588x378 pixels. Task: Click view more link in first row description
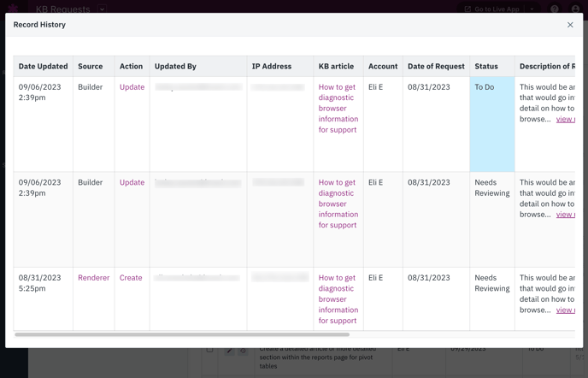pyautogui.click(x=566, y=119)
